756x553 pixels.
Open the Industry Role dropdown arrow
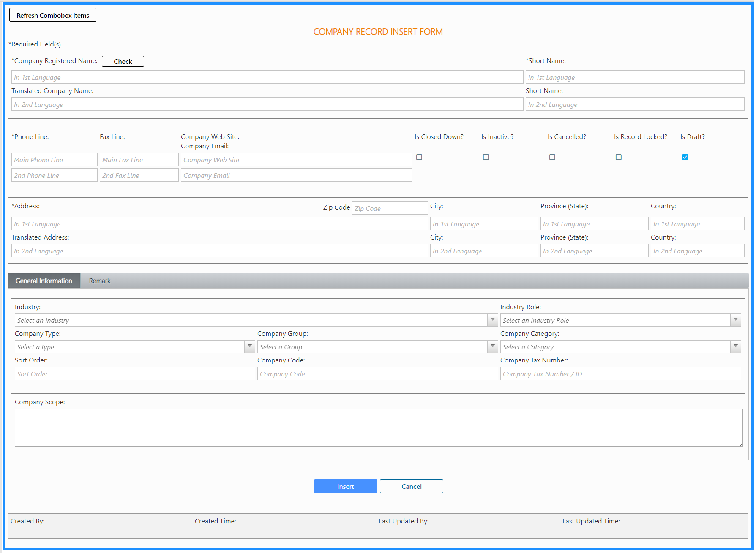736,320
